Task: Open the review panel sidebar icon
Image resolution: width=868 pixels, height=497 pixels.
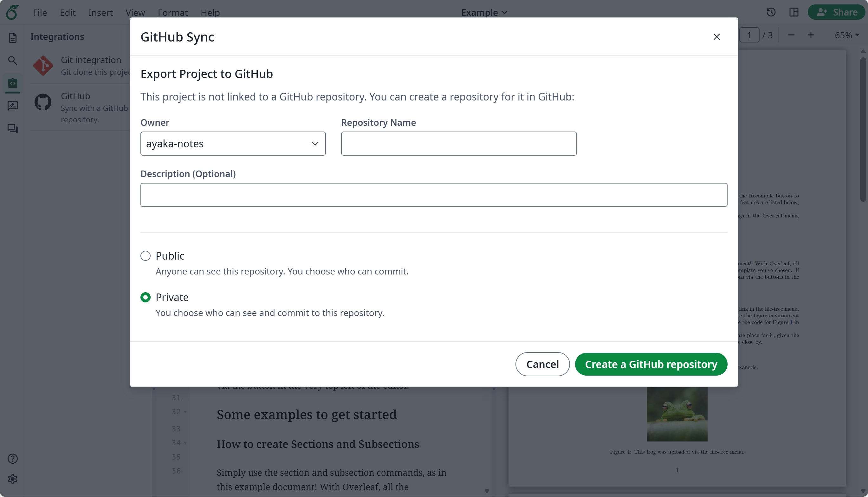Action: click(x=13, y=106)
